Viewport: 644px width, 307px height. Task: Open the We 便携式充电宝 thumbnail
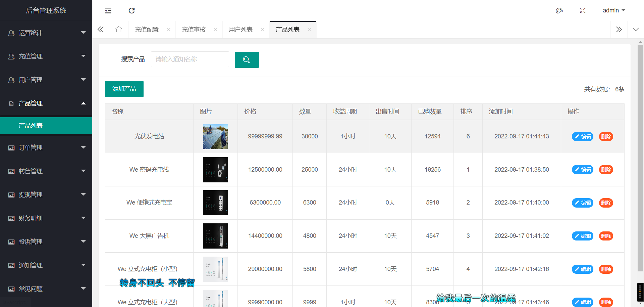[215, 203]
